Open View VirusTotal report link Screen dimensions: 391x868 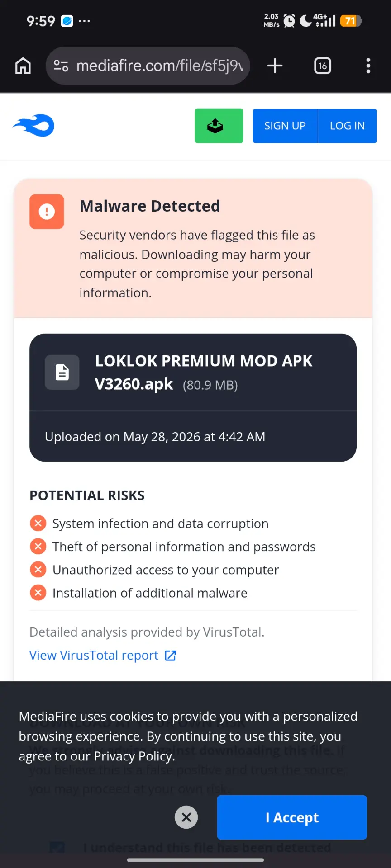coord(94,656)
